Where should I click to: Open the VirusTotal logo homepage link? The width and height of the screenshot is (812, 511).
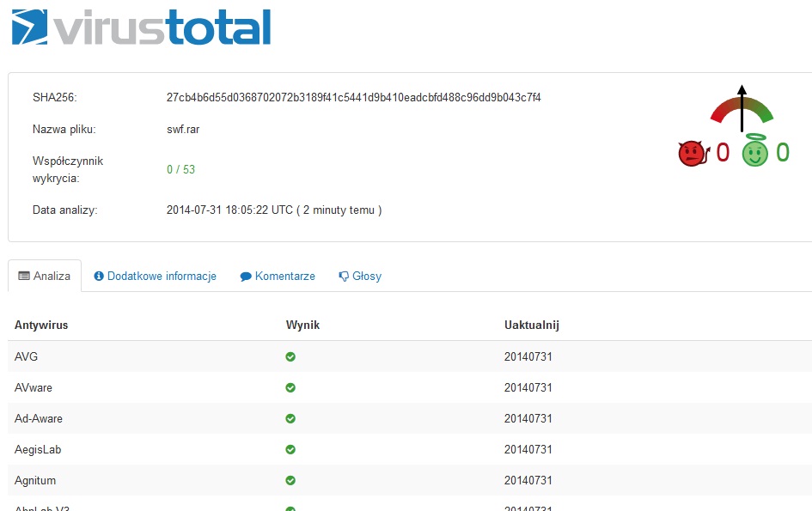click(x=141, y=27)
